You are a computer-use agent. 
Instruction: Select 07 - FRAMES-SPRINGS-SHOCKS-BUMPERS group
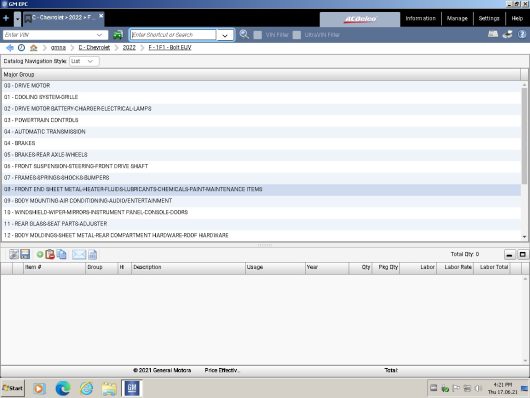coord(261,178)
